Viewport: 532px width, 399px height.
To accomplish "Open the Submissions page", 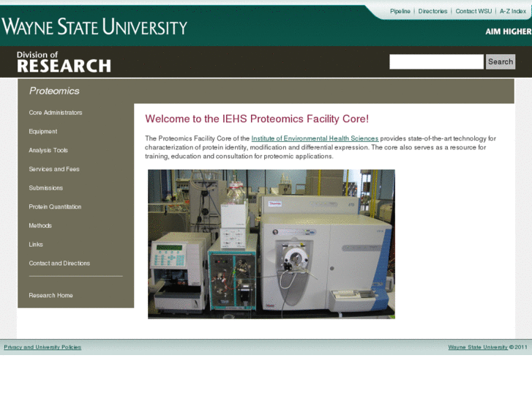I will (x=46, y=187).
